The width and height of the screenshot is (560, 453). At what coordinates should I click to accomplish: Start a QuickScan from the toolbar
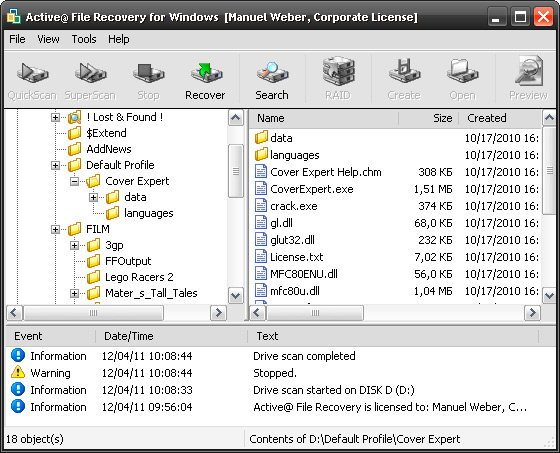[x=32, y=80]
